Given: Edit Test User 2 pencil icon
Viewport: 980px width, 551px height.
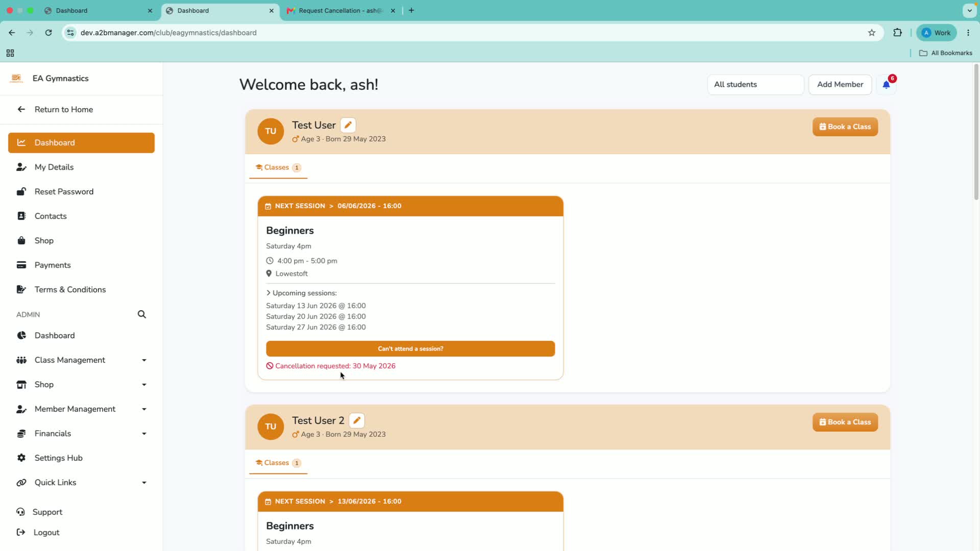Looking at the screenshot, I should coord(357,420).
